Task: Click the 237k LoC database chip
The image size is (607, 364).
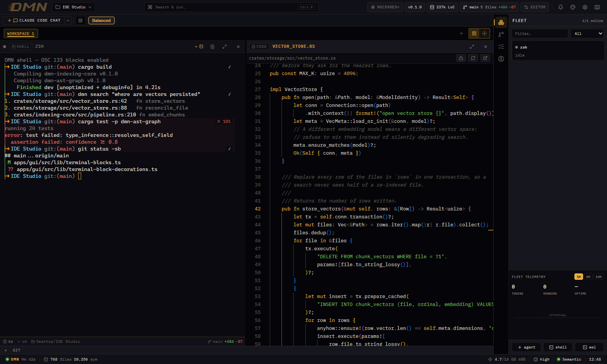Action: [x=442, y=7]
